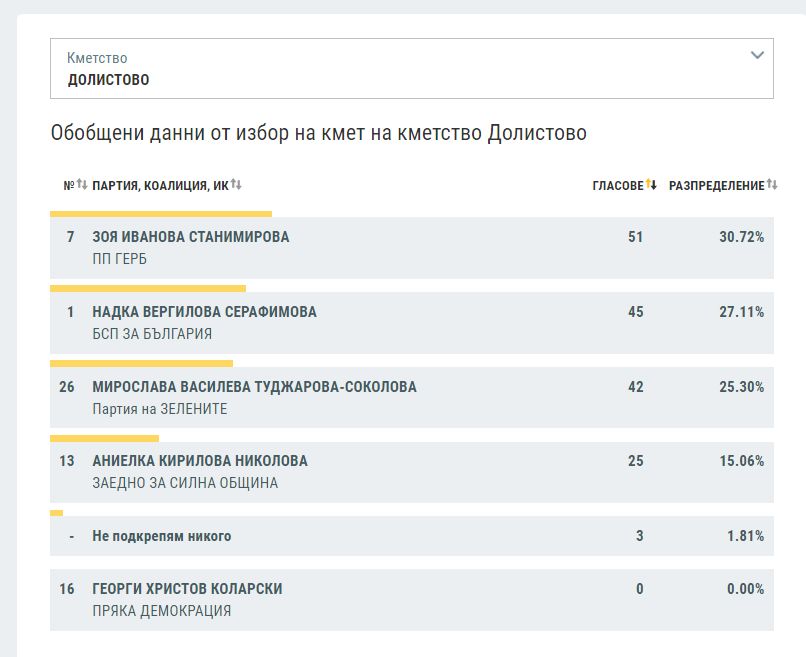Click the yellow bar above БСП ЗА БЪЛГАРИЯ row
806x657 pixels.
coord(147,288)
